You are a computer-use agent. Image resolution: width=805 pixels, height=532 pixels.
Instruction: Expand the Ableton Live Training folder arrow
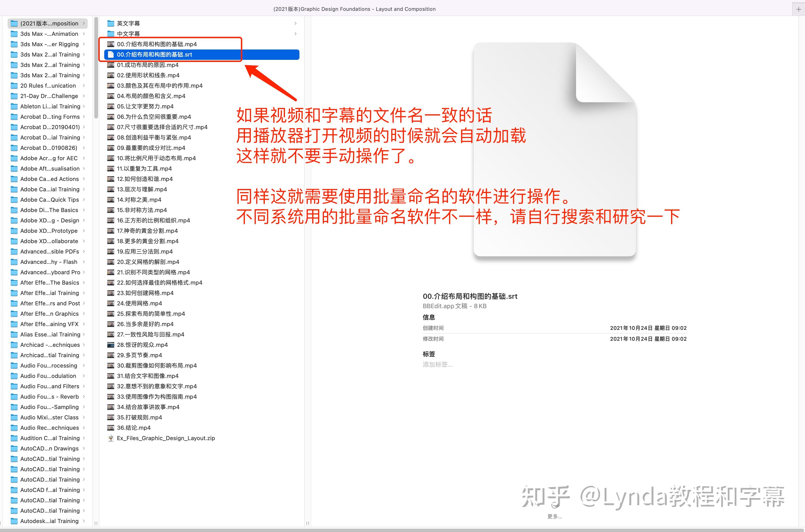tap(84, 106)
